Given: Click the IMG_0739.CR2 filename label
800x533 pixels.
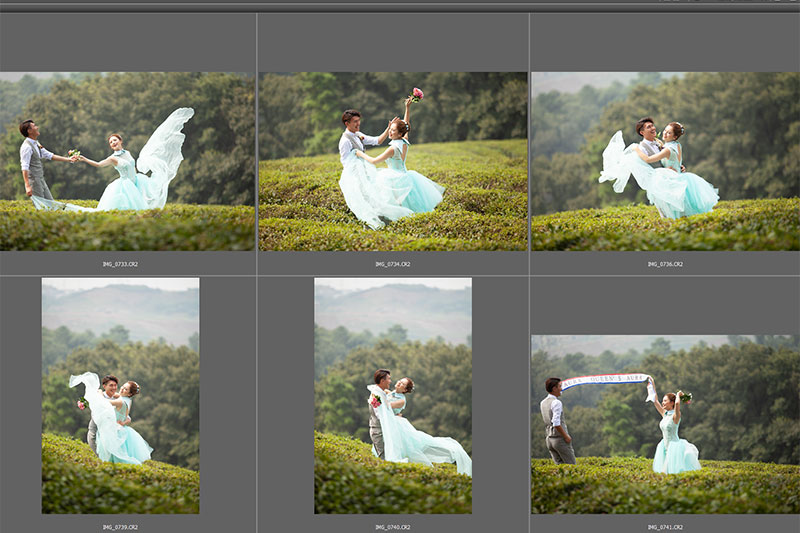Looking at the screenshot, I should pyautogui.click(x=120, y=527).
